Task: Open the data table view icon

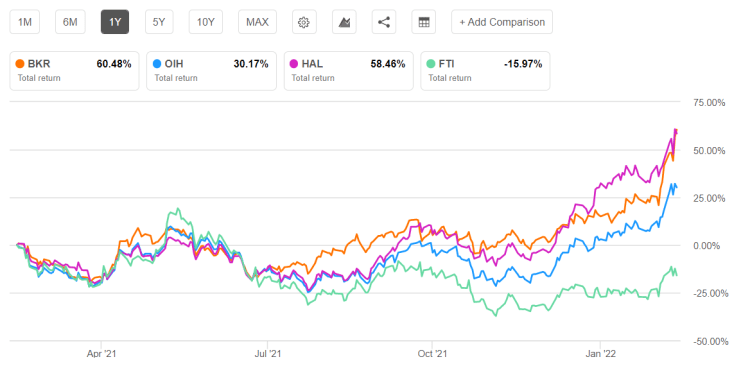Action: click(x=423, y=22)
